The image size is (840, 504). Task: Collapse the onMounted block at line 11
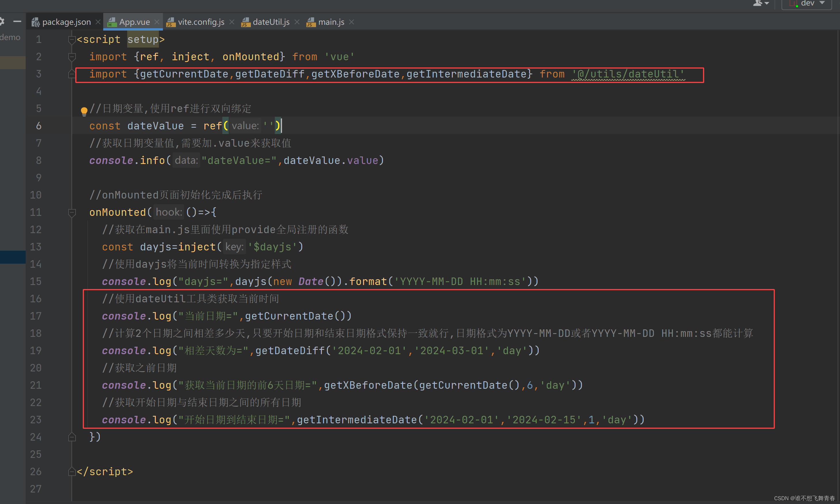point(72,213)
